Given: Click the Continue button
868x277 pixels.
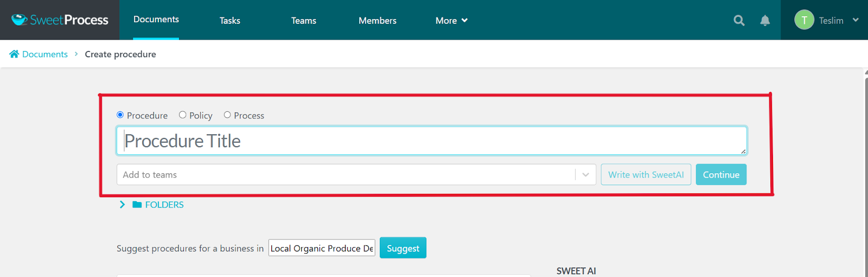Looking at the screenshot, I should tap(721, 175).
